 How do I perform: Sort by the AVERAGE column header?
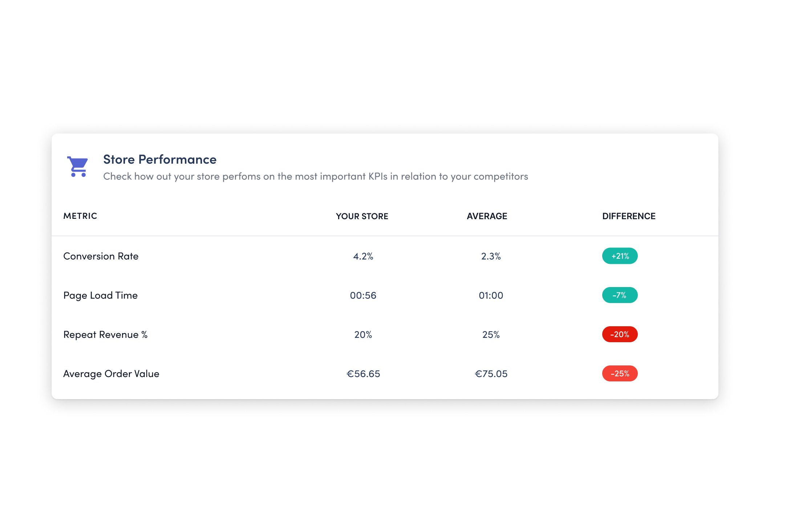(487, 216)
